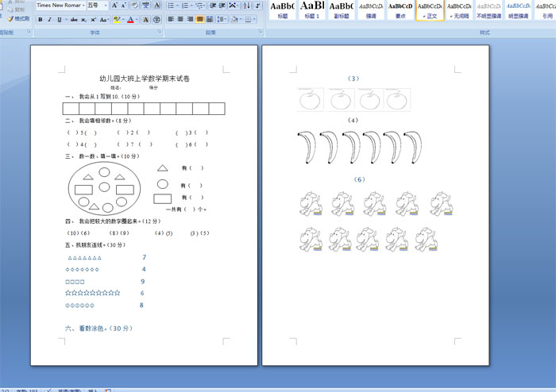
Task: Open Clipboard dialog launcher
Action: click(29, 32)
